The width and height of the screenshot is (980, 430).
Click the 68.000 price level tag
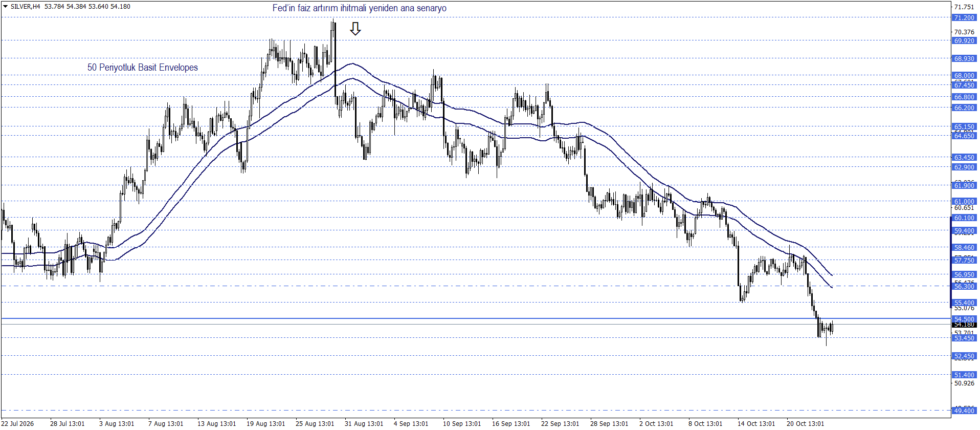[964, 76]
